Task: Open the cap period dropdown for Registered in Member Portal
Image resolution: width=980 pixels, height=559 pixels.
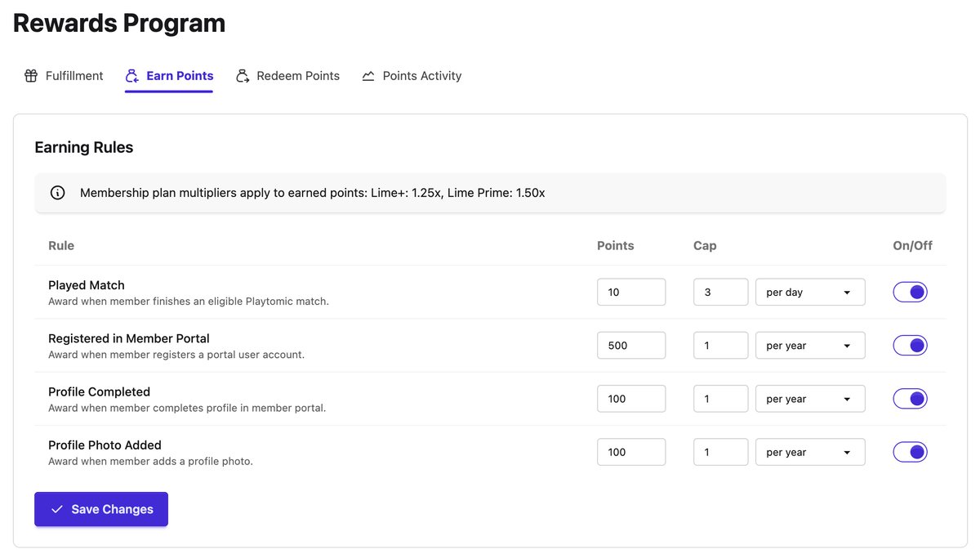Action: (810, 345)
